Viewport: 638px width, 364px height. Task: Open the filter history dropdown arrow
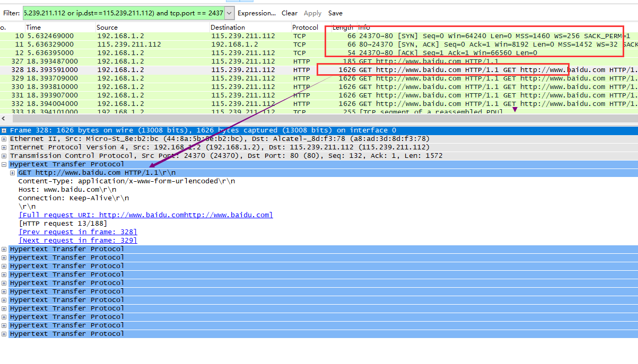[229, 13]
